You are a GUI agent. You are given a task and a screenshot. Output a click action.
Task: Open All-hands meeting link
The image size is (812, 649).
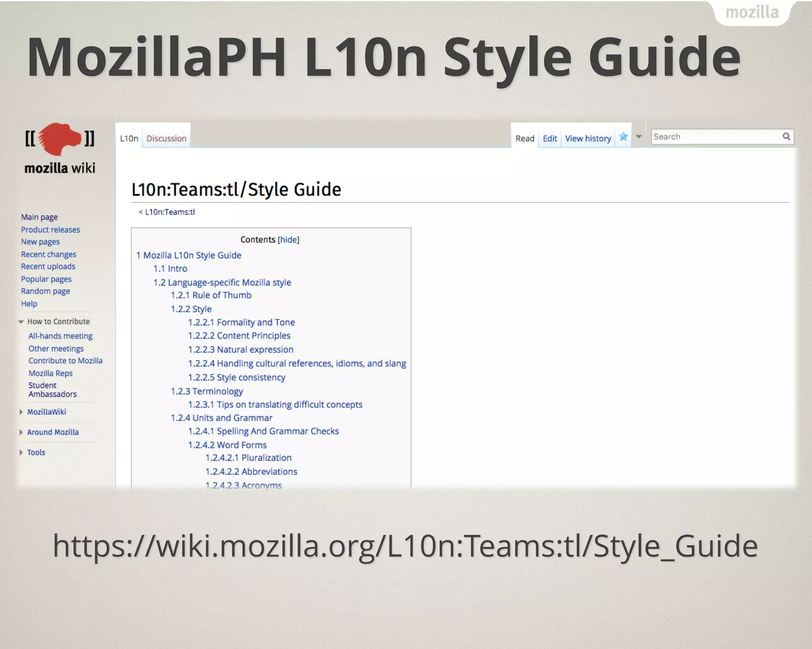[60, 336]
